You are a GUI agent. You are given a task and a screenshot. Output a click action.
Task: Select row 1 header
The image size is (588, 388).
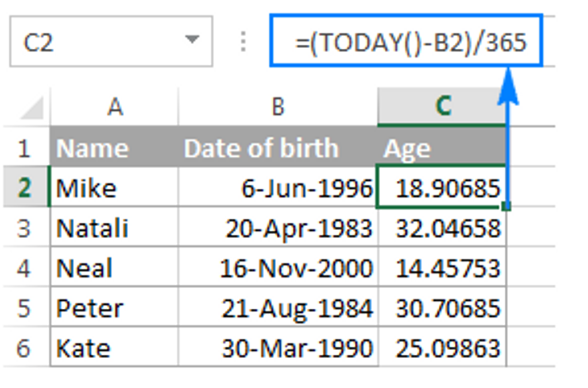pos(24,148)
